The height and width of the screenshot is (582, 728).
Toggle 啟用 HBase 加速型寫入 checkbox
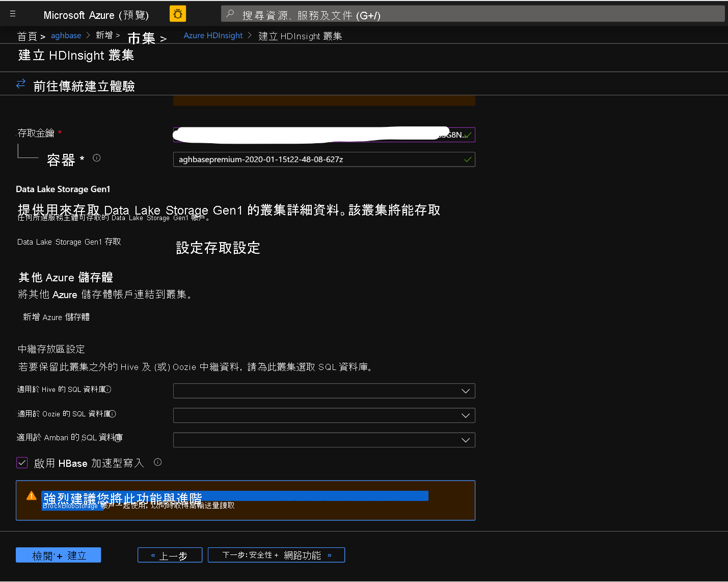pos(22,463)
